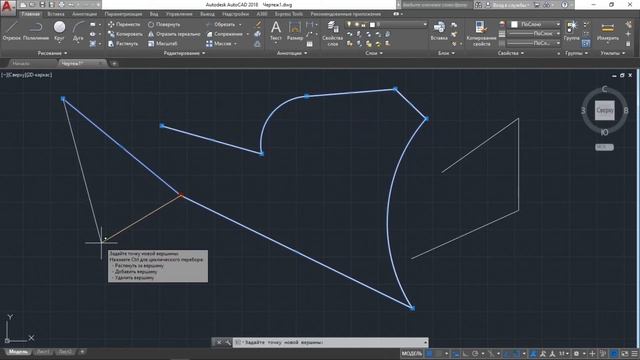Select the Текст (Text) annotation tool

click(276, 31)
